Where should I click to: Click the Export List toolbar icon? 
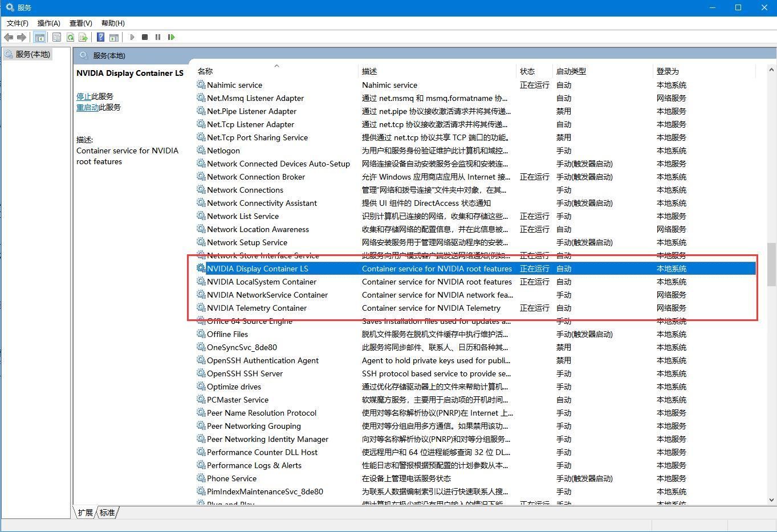point(83,37)
